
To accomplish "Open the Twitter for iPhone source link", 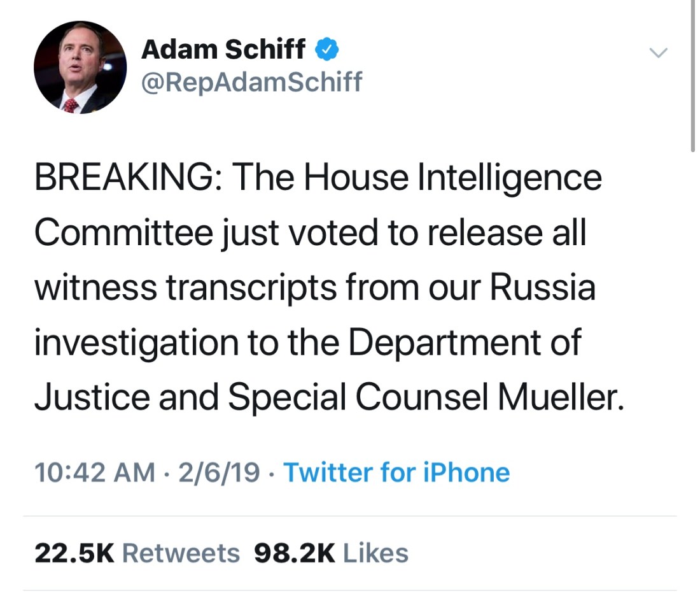I will 396,473.
